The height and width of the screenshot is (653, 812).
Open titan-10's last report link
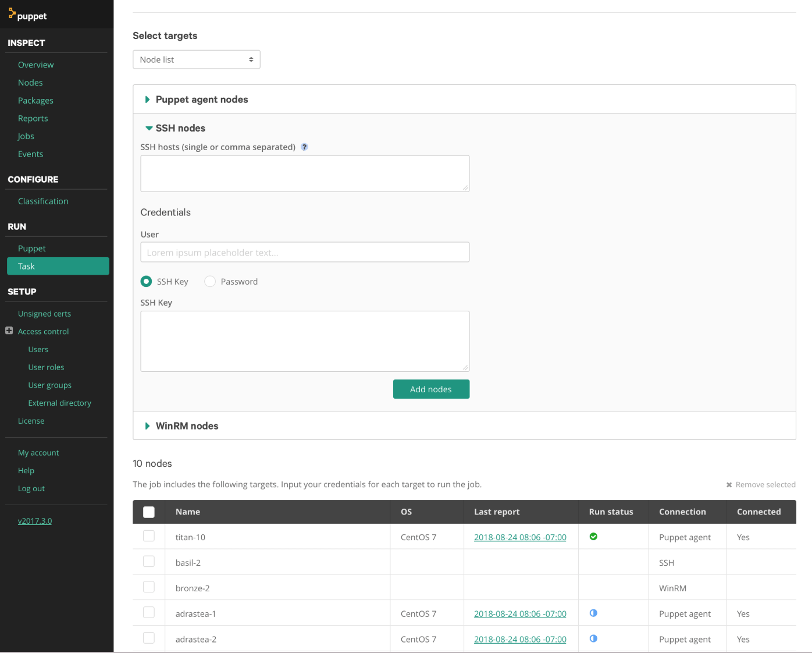(520, 537)
